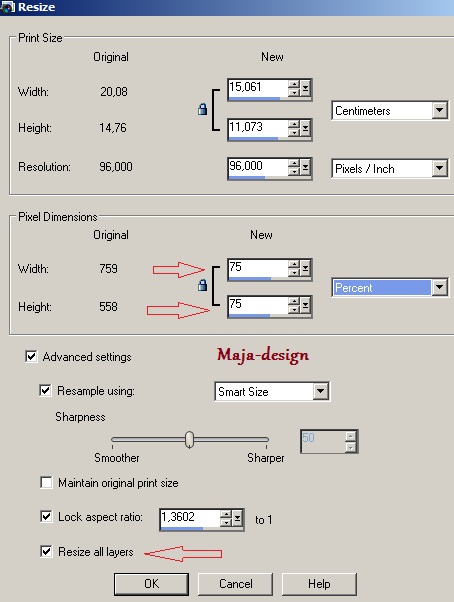Viewport: 454px width, 602px height.
Task: Open aspect ratio value popup arrow
Action: pos(238,519)
